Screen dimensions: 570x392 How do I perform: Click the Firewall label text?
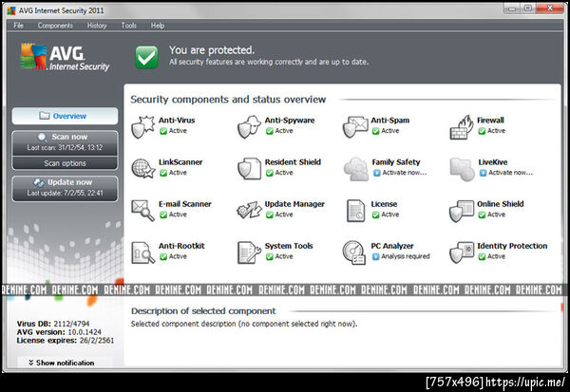pos(490,120)
